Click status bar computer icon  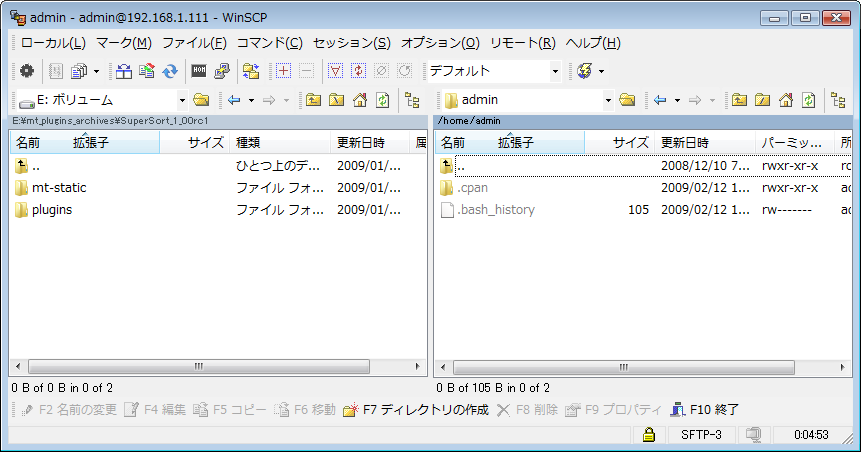753,434
